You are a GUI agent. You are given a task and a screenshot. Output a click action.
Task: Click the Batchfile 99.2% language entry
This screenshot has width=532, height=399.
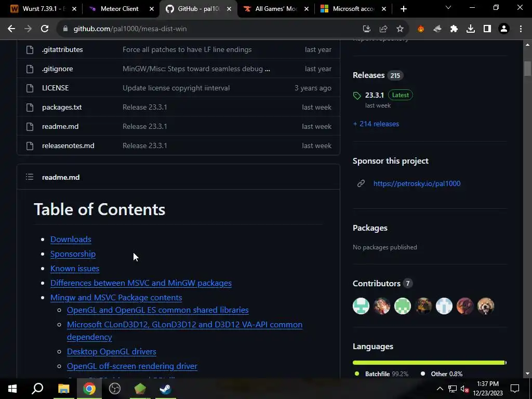point(381,374)
